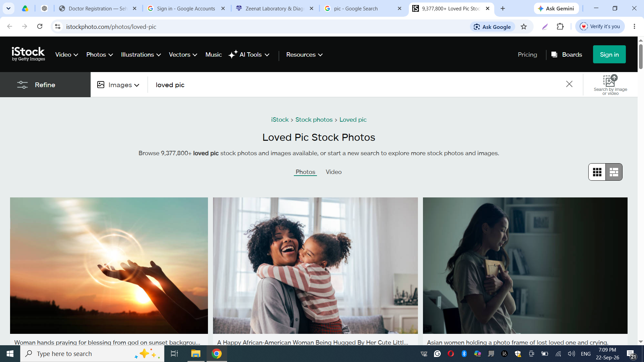View site information icon in address bar

click(58, 26)
